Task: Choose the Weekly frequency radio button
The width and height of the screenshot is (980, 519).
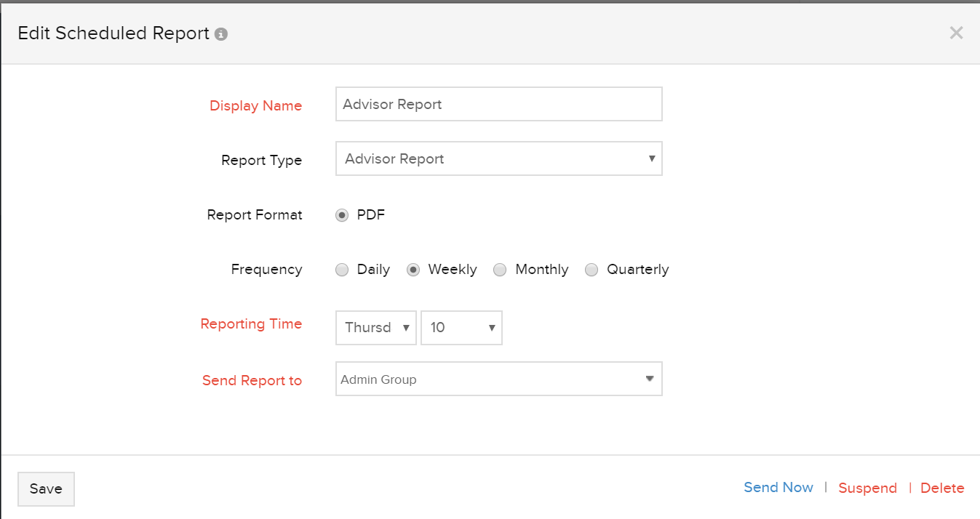Action: 413,270
